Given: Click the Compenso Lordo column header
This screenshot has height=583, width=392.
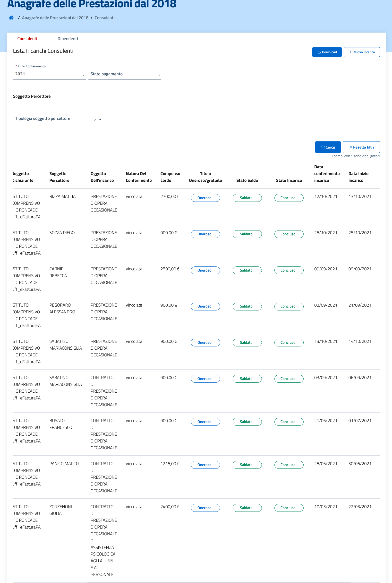Looking at the screenshot, I should tap(170, 177).
